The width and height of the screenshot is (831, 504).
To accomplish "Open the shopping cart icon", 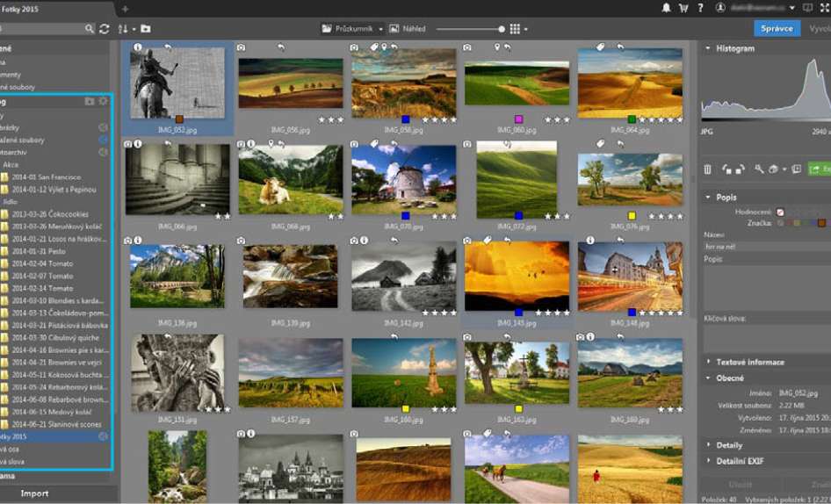I will click(x=683, y=8).
